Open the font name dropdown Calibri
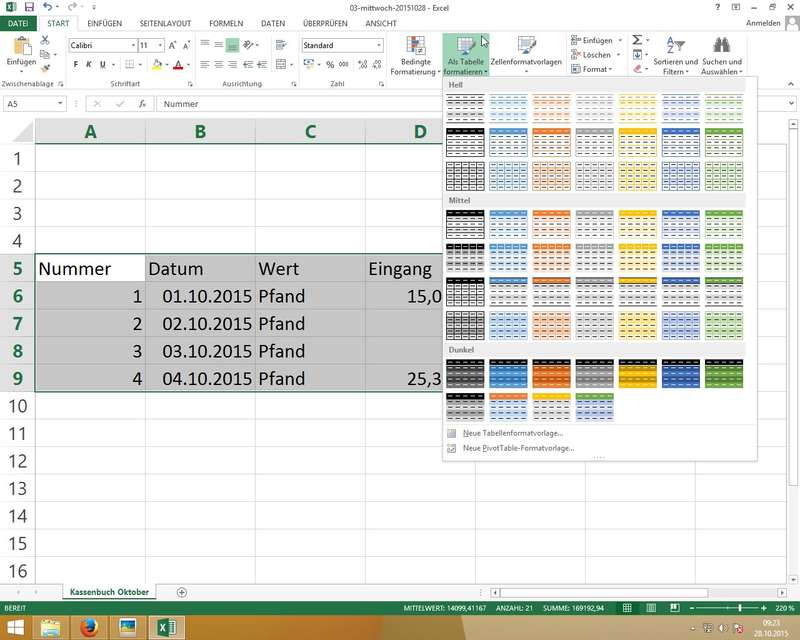The image size is (800, 640). click(x=103, y=45)
